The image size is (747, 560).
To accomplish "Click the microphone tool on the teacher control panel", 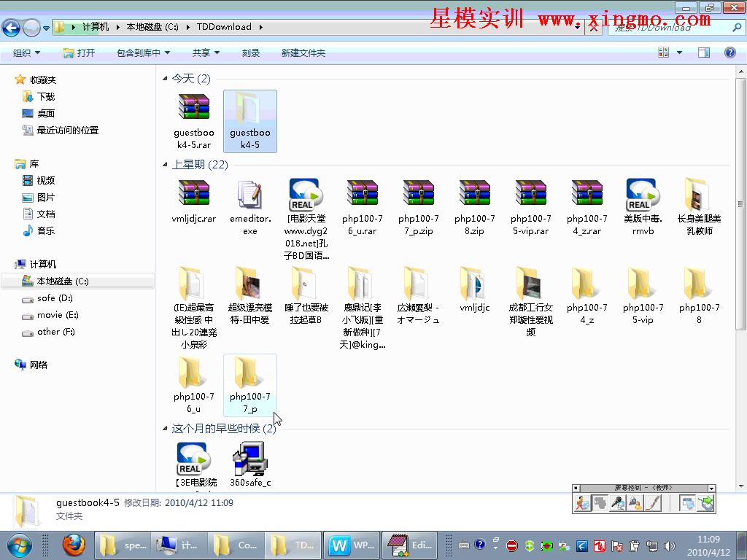I will click(617, 503).
